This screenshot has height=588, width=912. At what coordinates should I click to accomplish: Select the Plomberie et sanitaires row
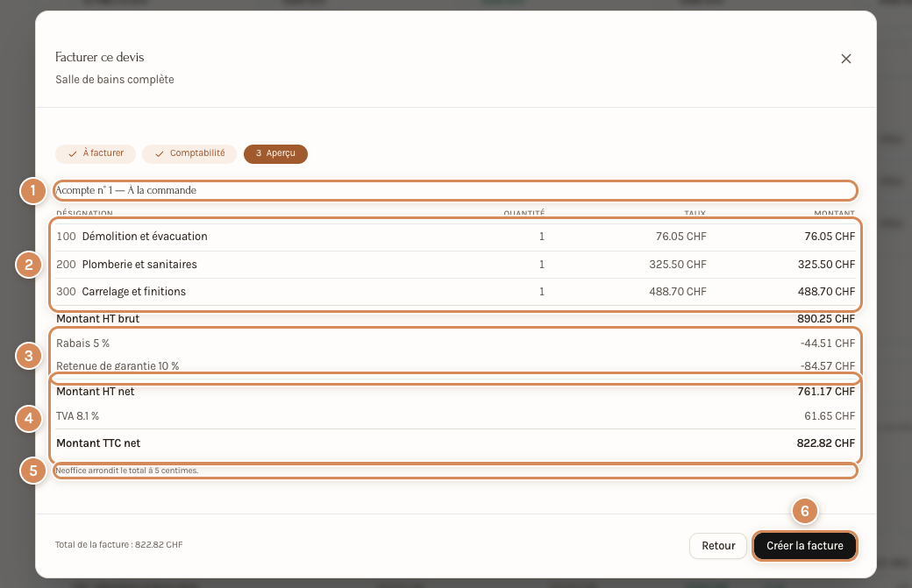pyautogui.click(x=455, y=265)
